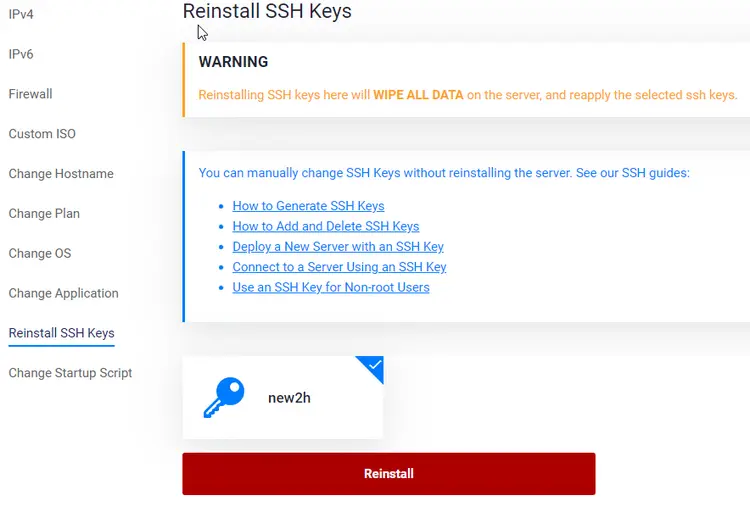Open How to Generate SSH Keys guide
The image size is (750, 507).
coord(309,206)
